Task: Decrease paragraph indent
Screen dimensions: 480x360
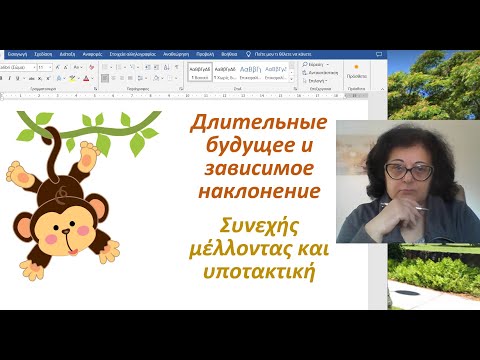Action: point(148,67)
